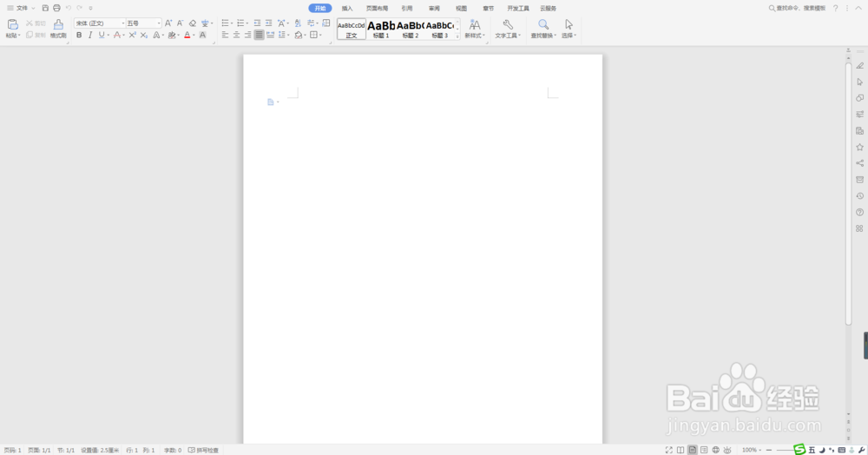
Task: Switch to the Insert (插入) tab
Action: 347,9
